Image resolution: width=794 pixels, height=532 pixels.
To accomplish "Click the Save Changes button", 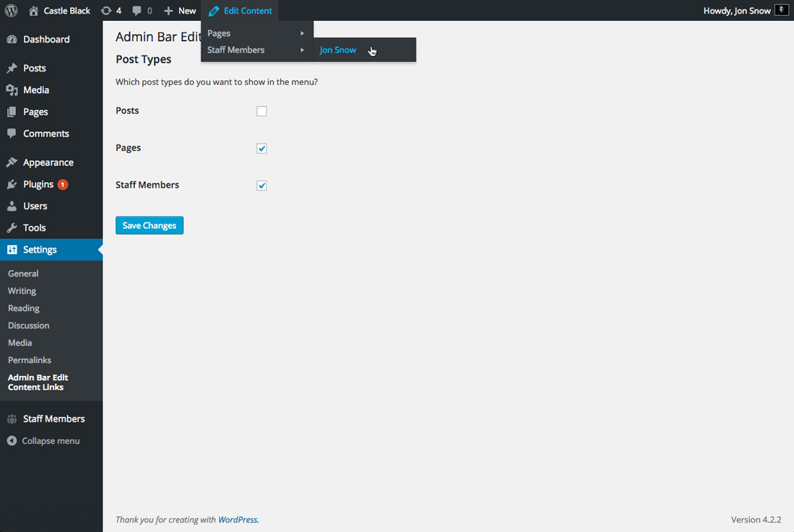I will 149,226.
